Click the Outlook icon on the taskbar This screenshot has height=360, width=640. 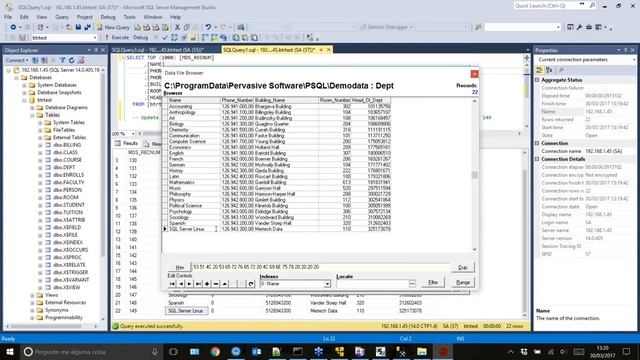[x=256, y=351]
